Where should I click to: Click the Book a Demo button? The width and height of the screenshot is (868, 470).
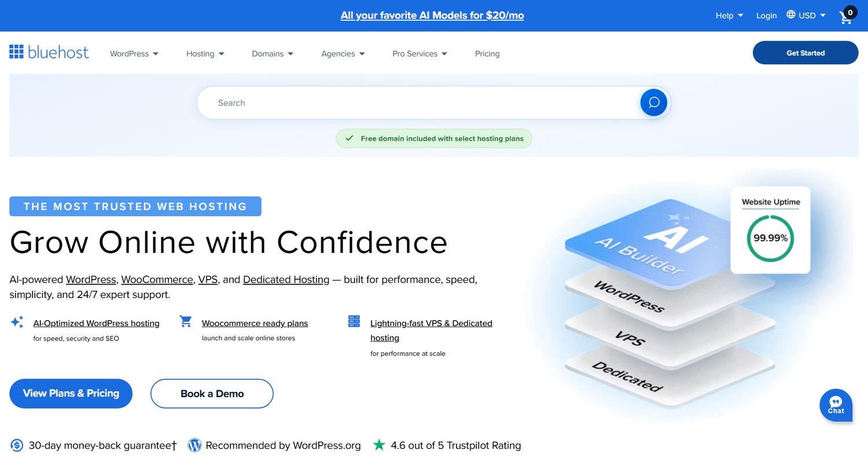(x=212, y=394)
